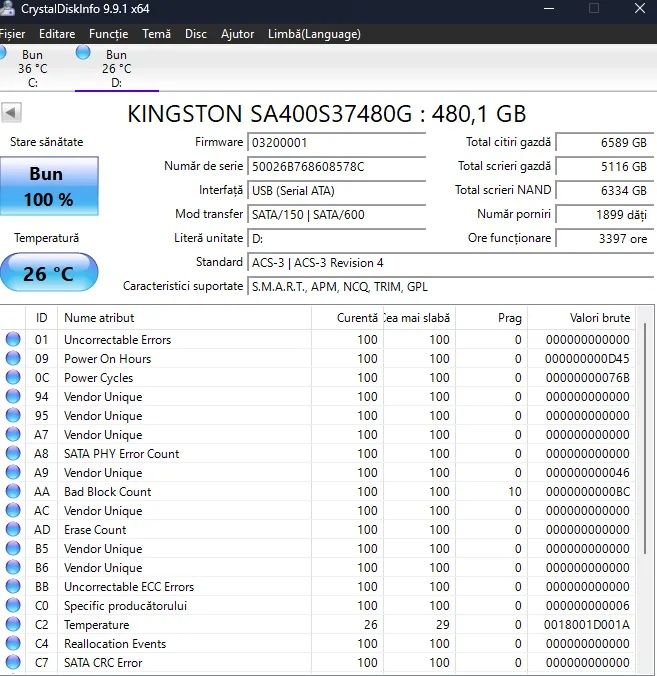Open the Editare menu
Screen dimensions: 657x676
[x=57, y=34]
